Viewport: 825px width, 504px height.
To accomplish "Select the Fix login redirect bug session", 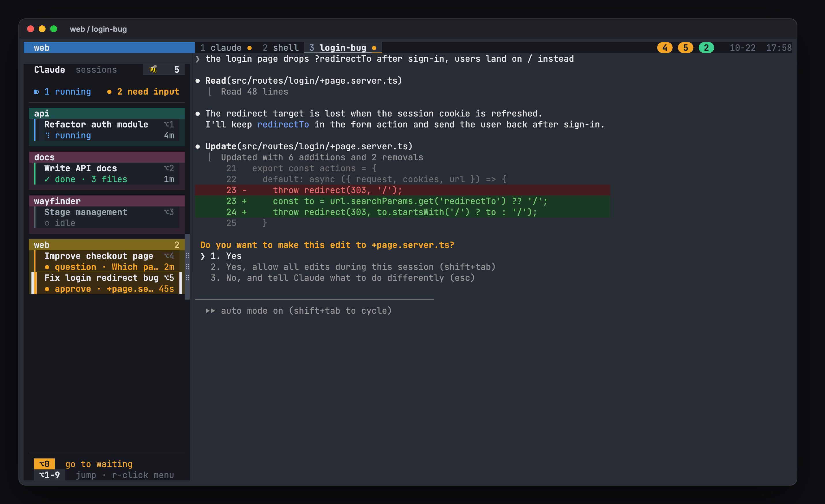I will coord(107,283).
